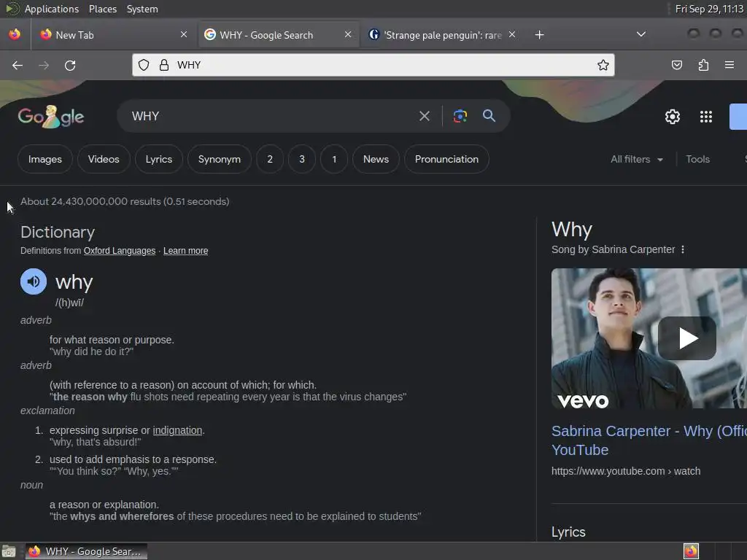
Task: Click the site security padlock icon
Action: click(x=164, y=65)
